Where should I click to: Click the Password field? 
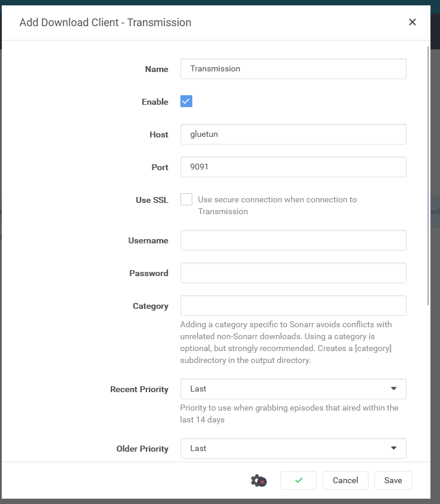(293, 273)
